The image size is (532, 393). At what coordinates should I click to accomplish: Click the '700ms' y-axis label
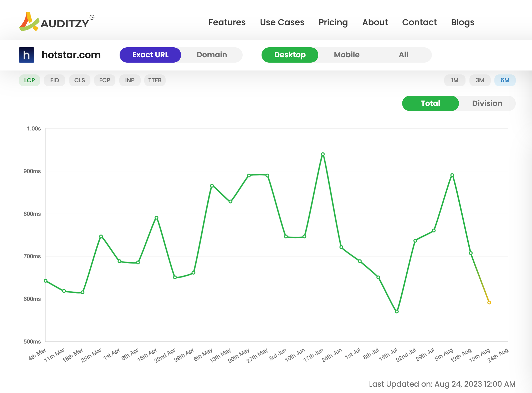click(32, 256)
